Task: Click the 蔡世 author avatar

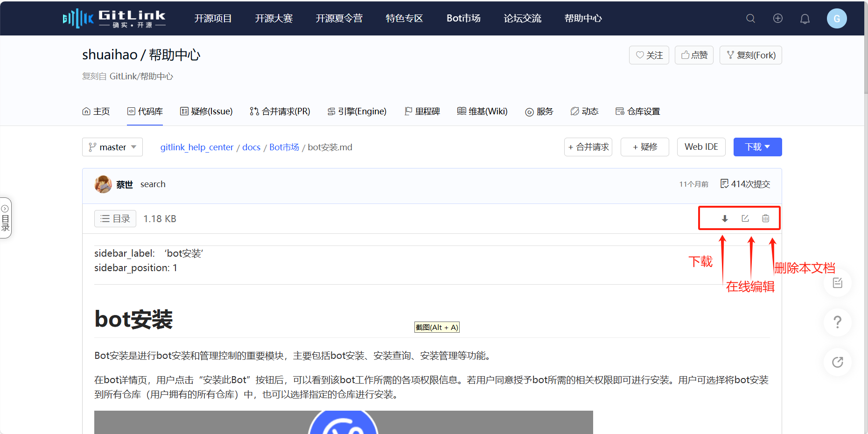Action: coord(103,184)
